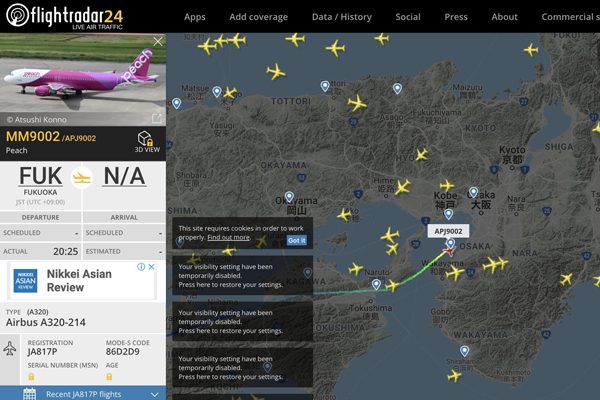Screen dimensions: 600x400
Task: Click the airport pin at Kobe
Action: tap(448, 214)
